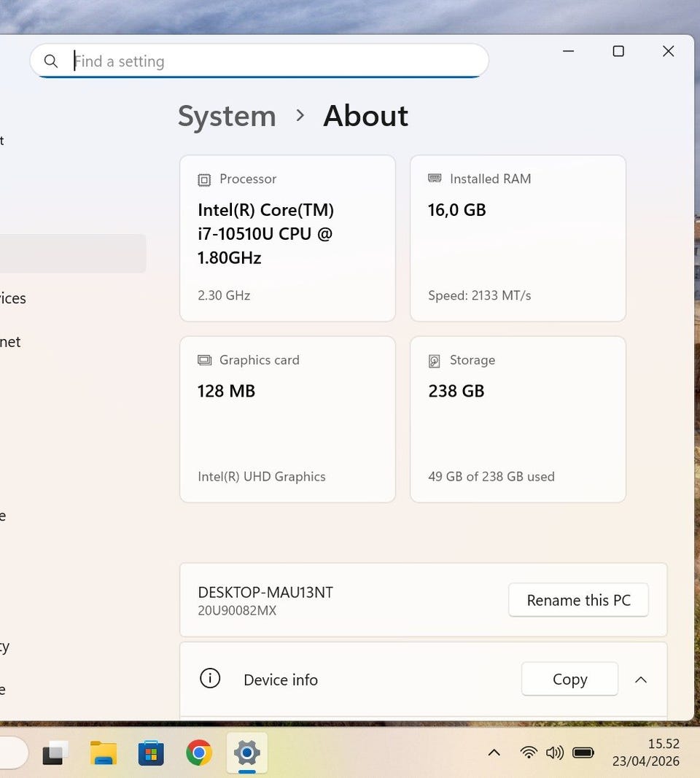Click the Device info circle icon
Viewport: 700px width, 778px height.
point(210,679)
